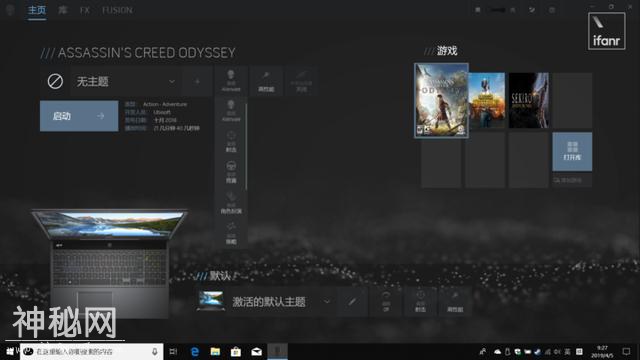Click the settings gear icon in top bar
Viewport: 640px width, 360px height.
pos(552,10)
